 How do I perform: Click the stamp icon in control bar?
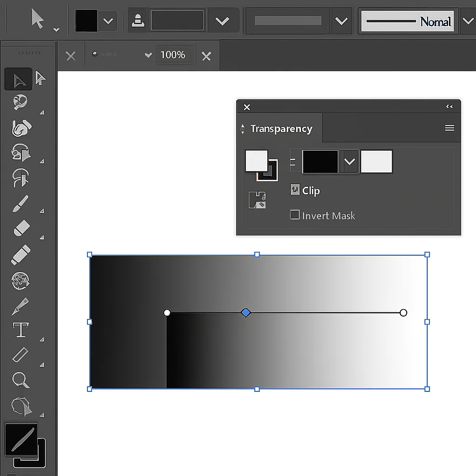point(138,20)
